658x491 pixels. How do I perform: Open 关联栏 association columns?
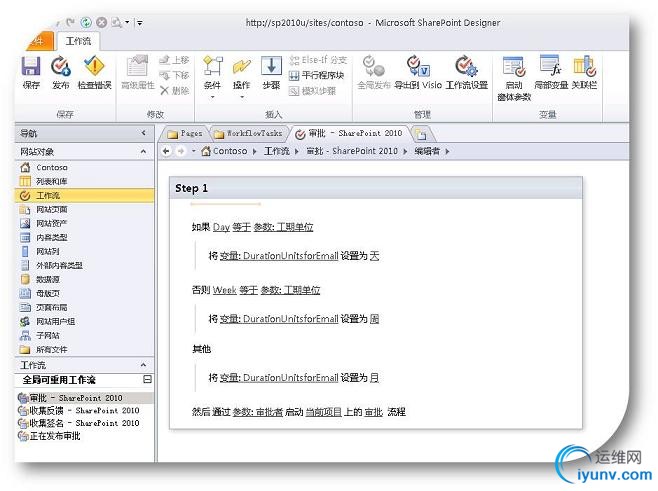click(584, 72)
